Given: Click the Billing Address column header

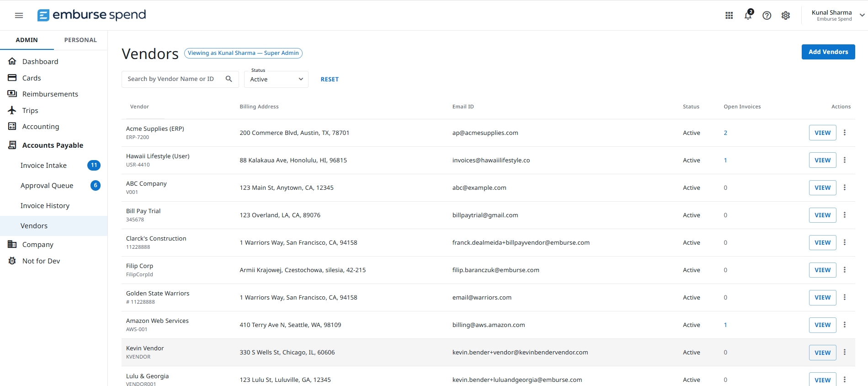Looking at the screenshot, I should click(259, 107).
